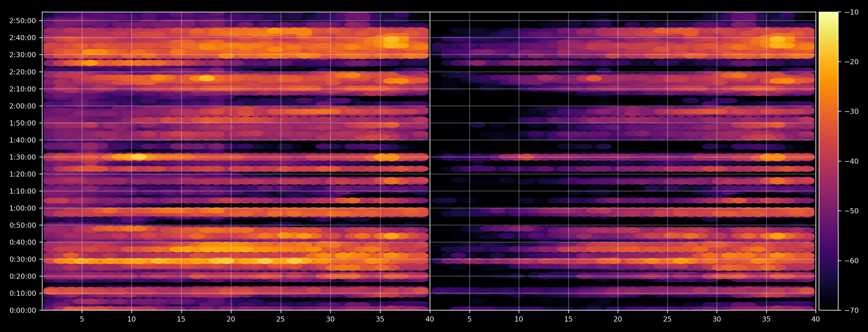Click the 2:30:00 time axis label

(23, 54)
